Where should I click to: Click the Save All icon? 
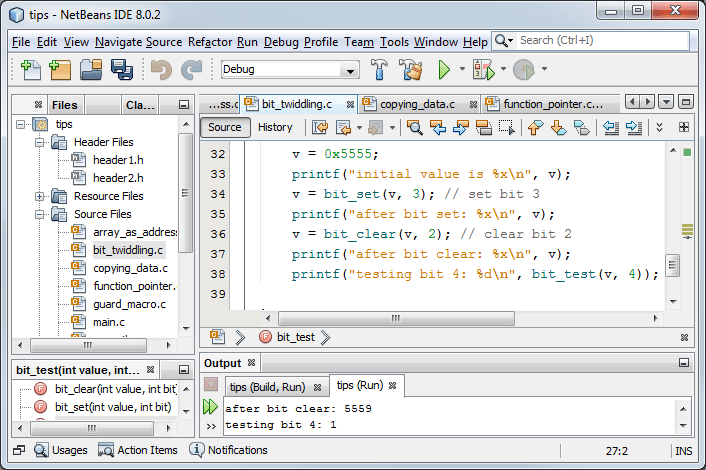122,70
